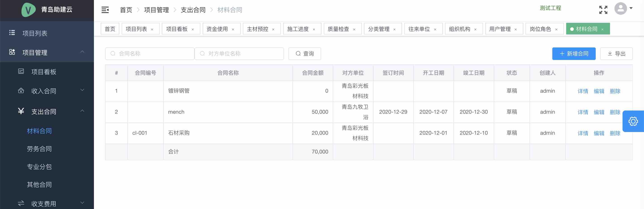Click the 查询 search button
This screenshot has height=209, width=644.
coord(305,53)
